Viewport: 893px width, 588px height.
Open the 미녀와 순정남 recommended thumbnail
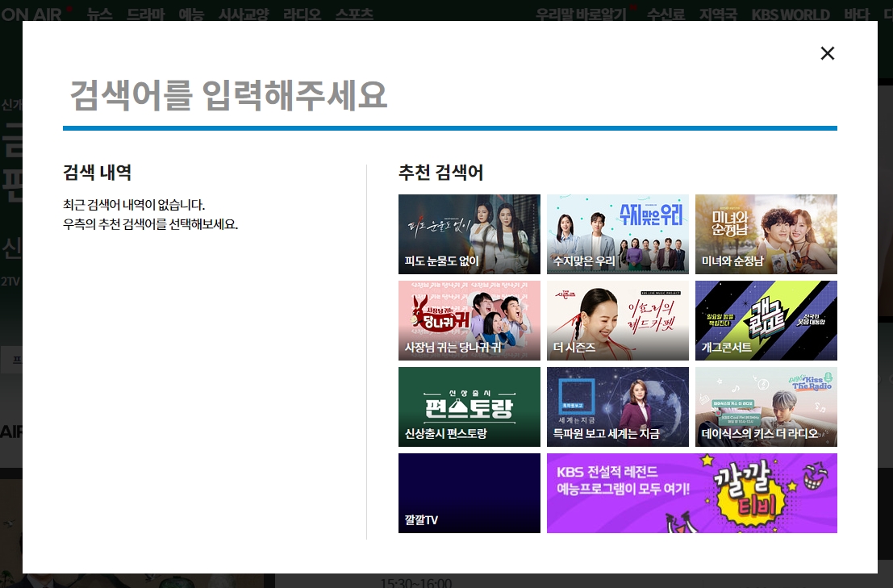[x=766, y=234]
